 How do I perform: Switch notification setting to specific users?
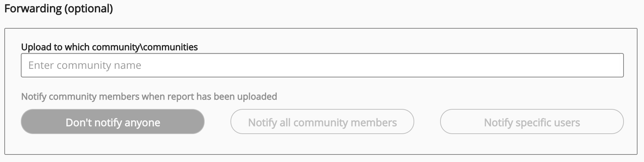coord(532,122)
